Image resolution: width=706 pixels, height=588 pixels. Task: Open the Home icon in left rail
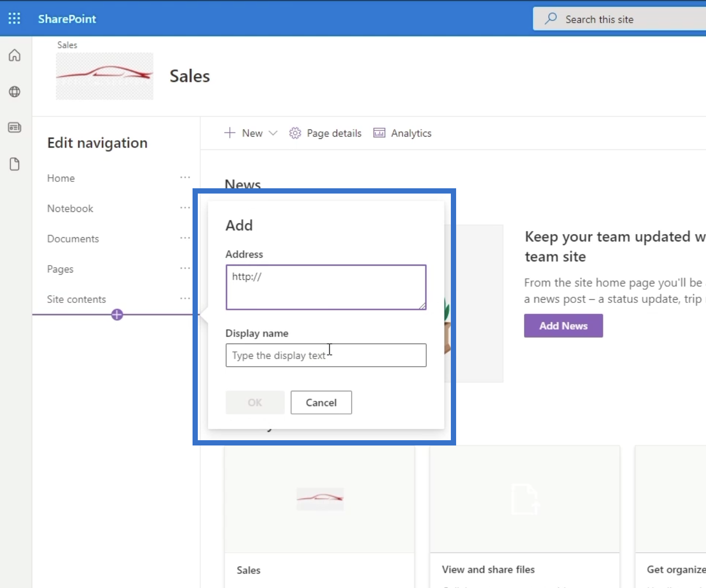[15, 55]
